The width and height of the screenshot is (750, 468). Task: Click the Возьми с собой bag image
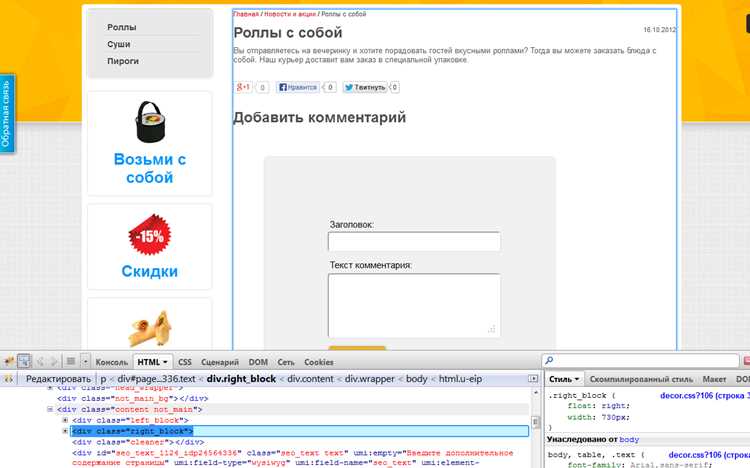(150, 123)
